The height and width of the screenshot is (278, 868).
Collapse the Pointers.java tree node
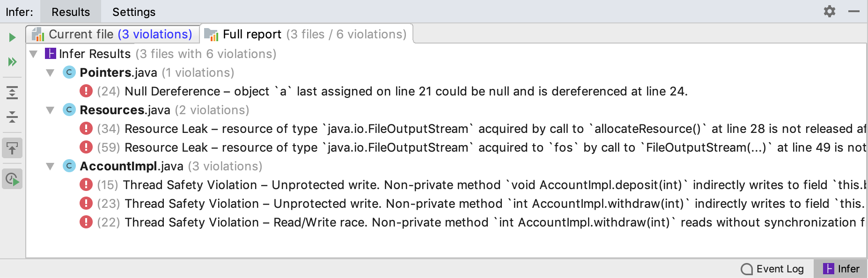50,73
